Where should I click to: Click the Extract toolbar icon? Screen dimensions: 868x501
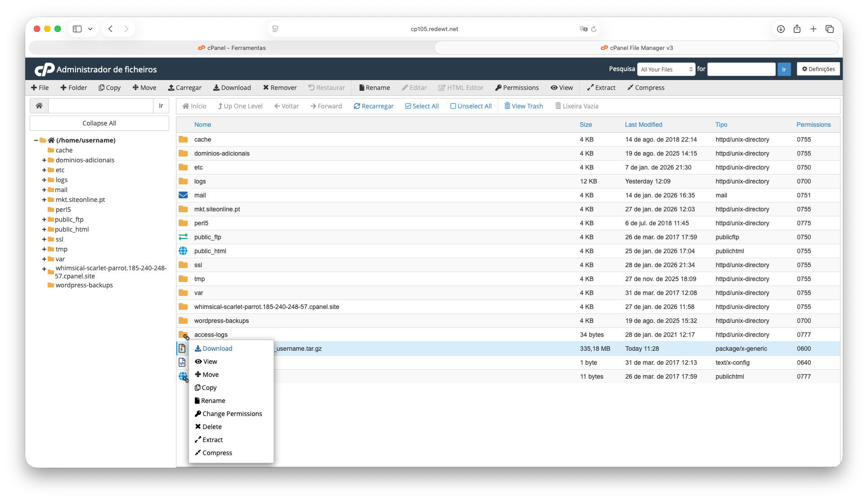click(x=590, y=88)
